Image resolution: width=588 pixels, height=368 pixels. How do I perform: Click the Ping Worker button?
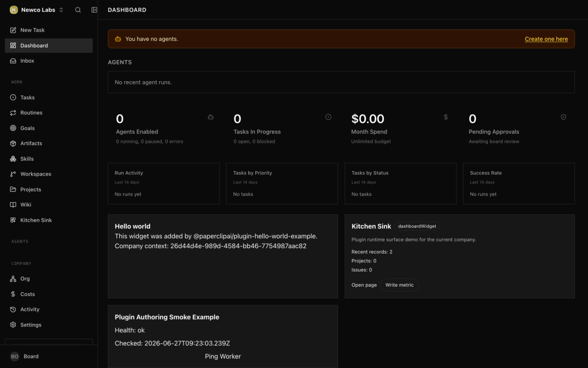point(223,357)
